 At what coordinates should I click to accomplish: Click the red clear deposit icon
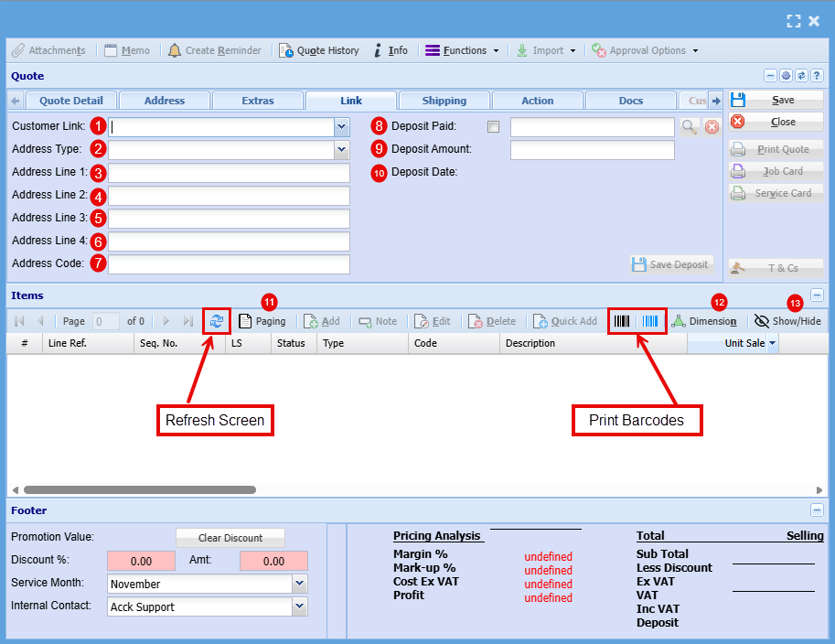pyautogui.click(x=712, y=127)
